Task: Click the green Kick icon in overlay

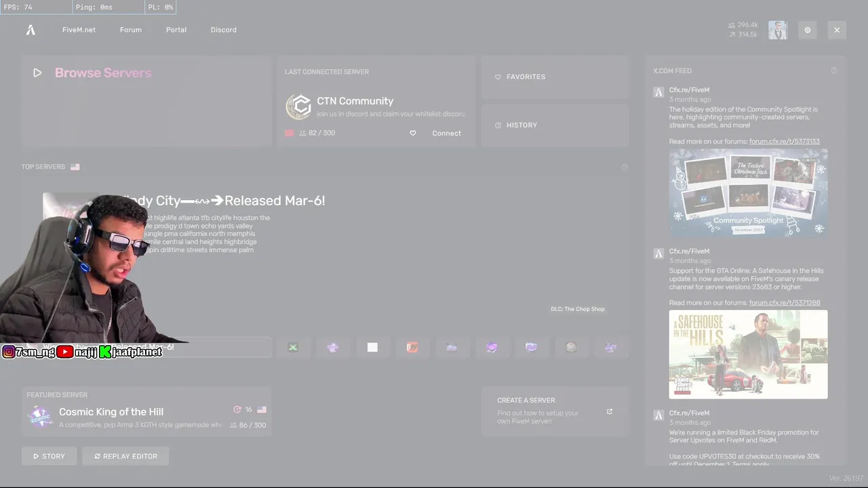Action: (105, 352)
